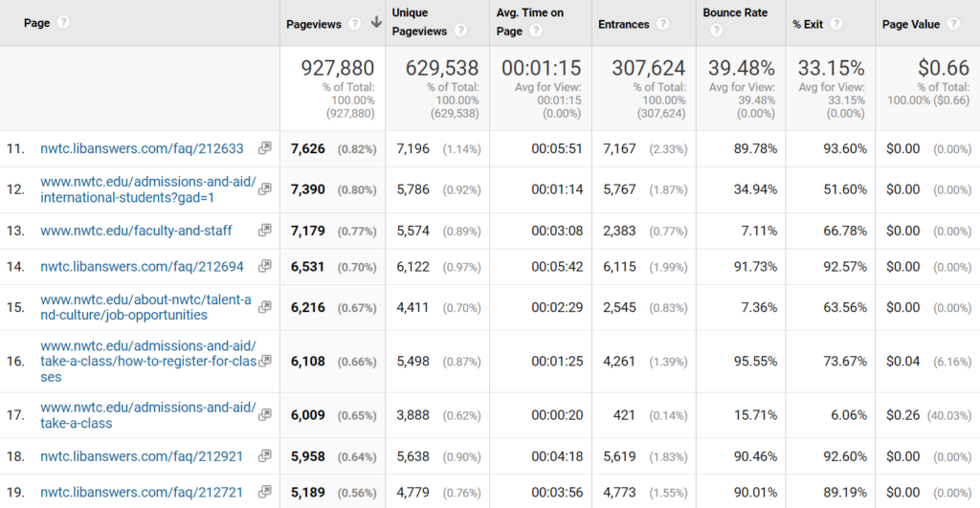Open nwtc.libanswers.com/faq/212721 link
Viewport: 980px width, 508px height.
tap(142, 493)
